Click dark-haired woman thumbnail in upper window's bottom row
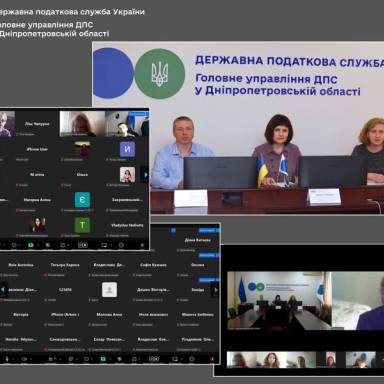384x384 pixels. point(37,226)
